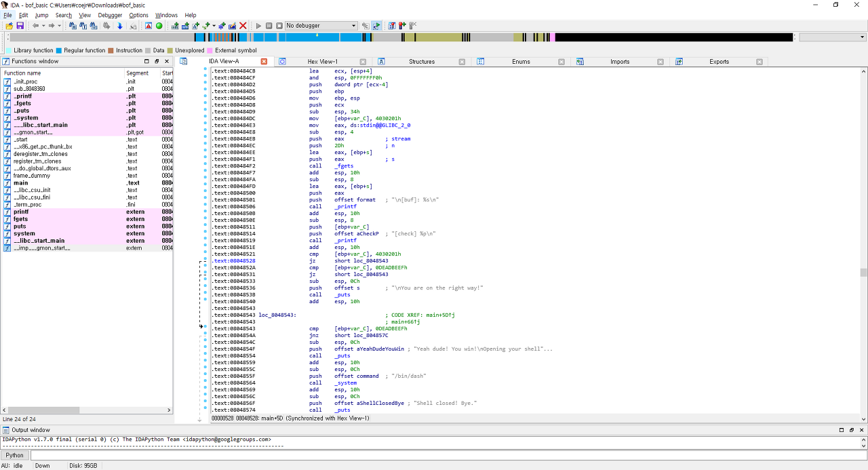Click the Python console button

(15, 455)
